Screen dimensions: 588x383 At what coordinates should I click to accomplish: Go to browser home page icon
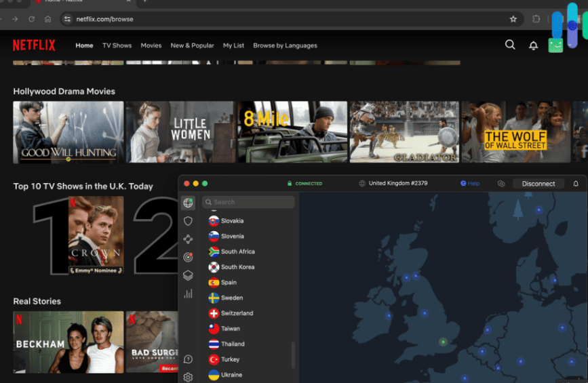(47, 19)
